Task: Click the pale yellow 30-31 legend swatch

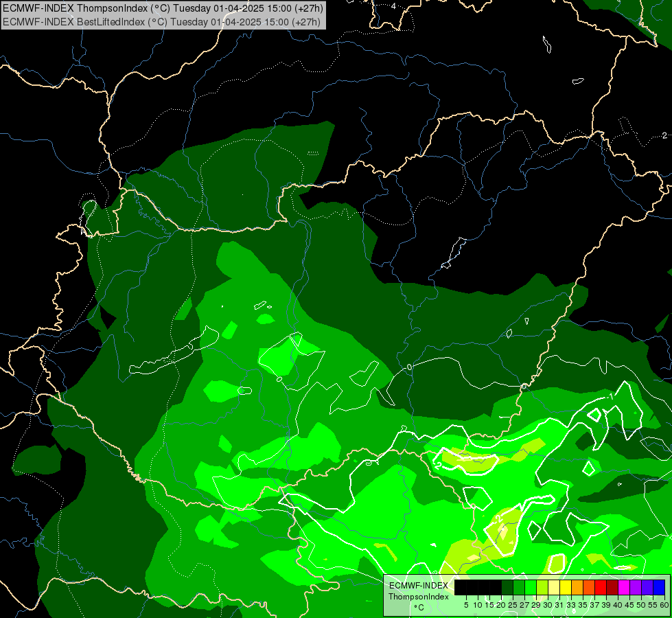Action: [554, 587]
